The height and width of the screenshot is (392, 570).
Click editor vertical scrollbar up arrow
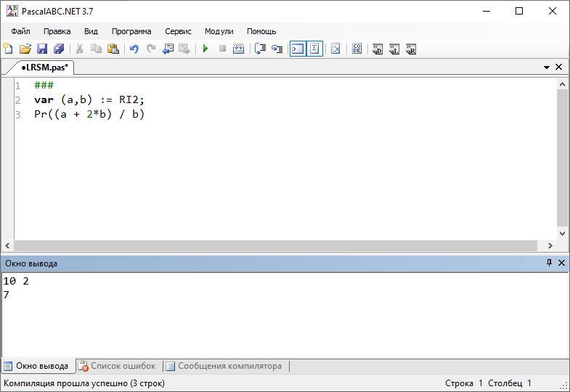tap(562, 84)
